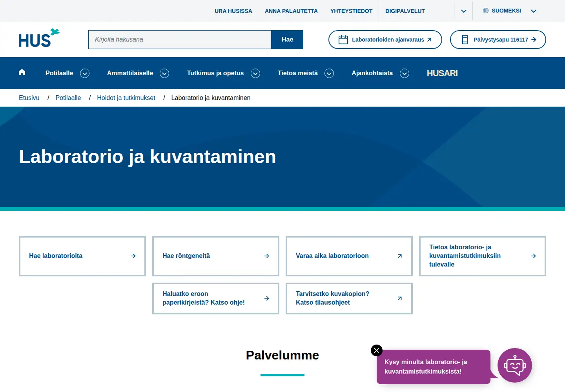
Task: Click the phone icon in Päivystysapu button
Action: (x=465, y=40)
